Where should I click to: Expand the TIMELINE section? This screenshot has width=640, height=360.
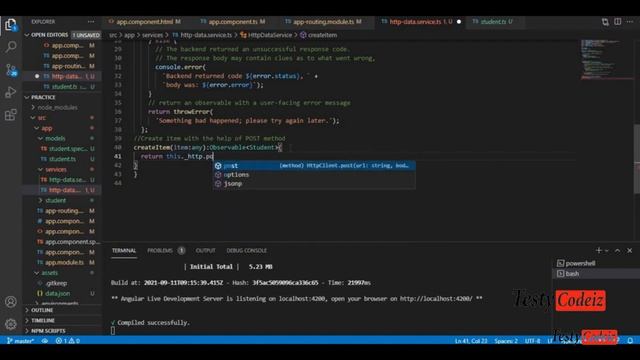click(x=43, y=320)
